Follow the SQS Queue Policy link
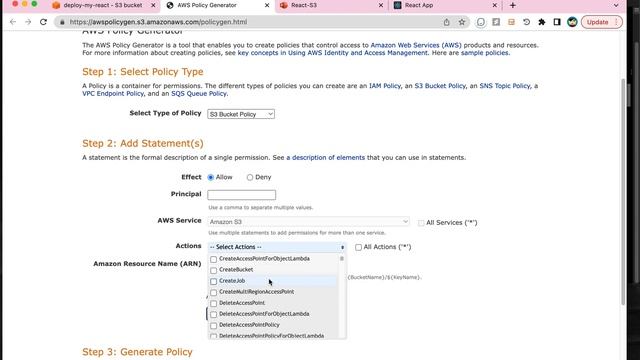The image size is (640, 360). point(199,93)
